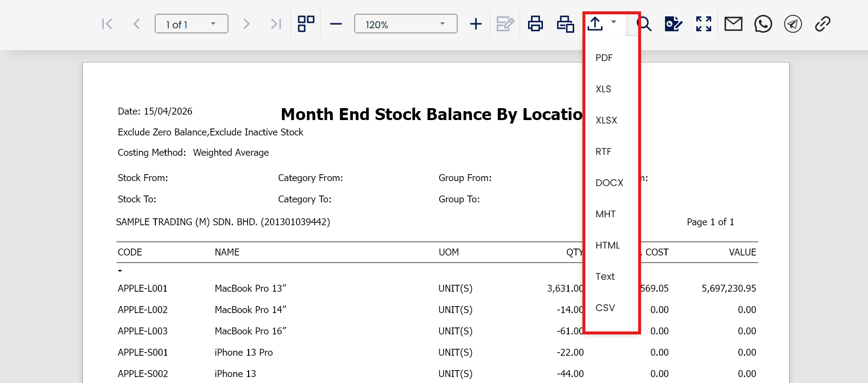Click the print page icon

(x=565, y=24)
